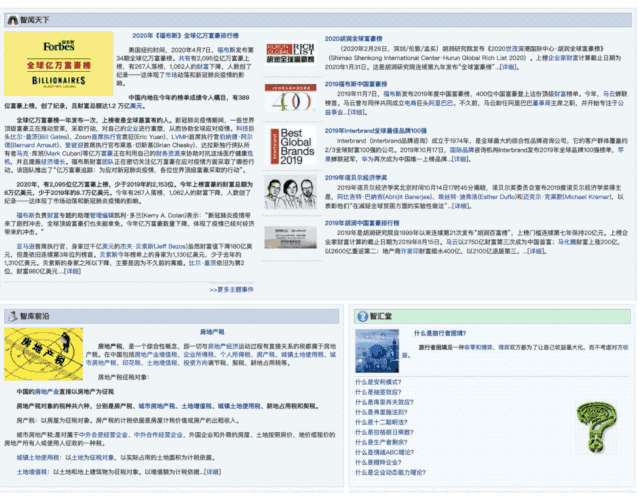639x497 pixels.
Task: Click the 中外合作经营企业 link
Action: pos(158,435)
